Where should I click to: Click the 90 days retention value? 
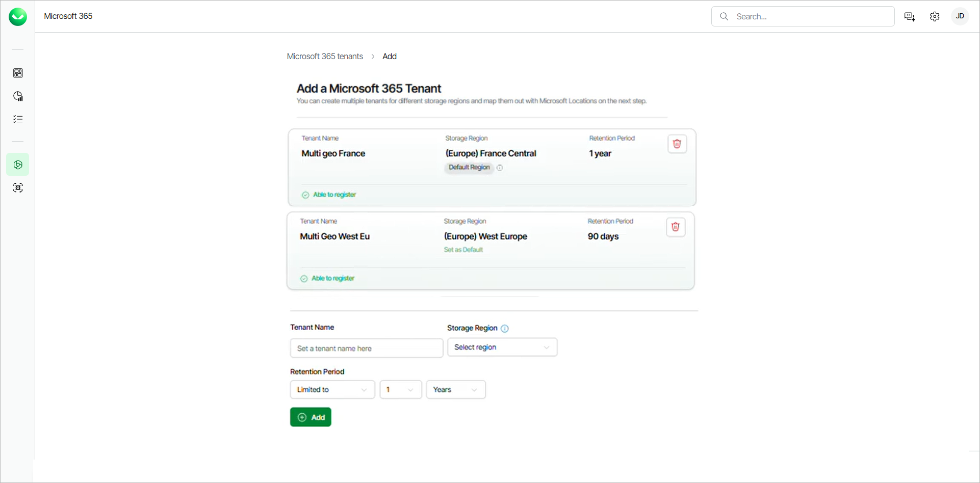(603, 236)
